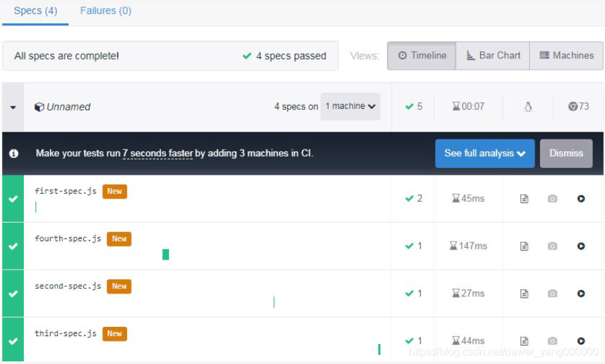The height and width of the screenshot is (364, 605).
Task: Open output log for fourth-spec.js
Action: (x=524, y=246)
